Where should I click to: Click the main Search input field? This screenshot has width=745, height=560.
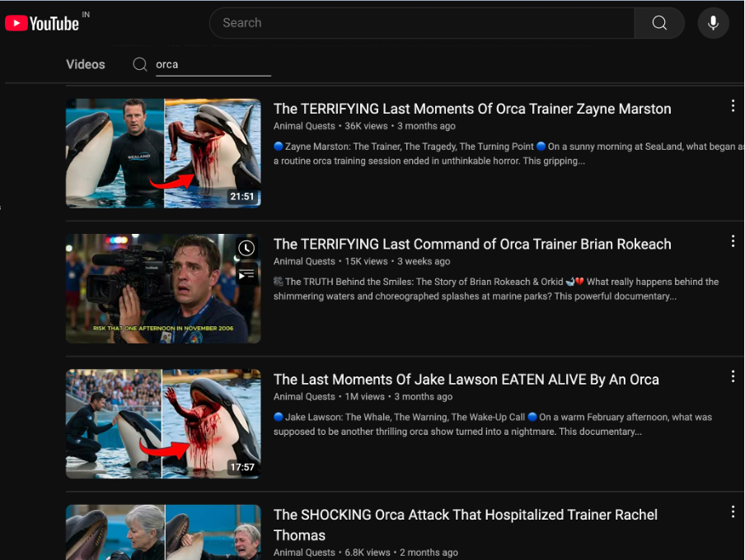coord(422,23)
